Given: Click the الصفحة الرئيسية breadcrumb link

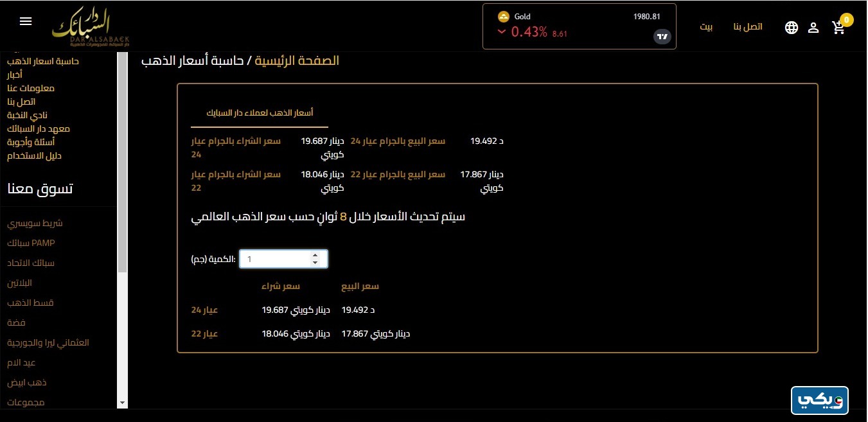Looking at the screenshot, I should pyautogui.click(x=297, y=61).
